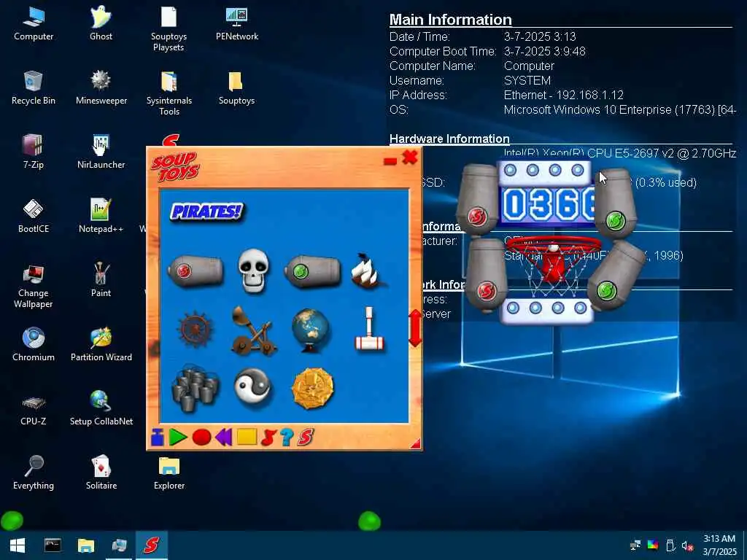Pick the pirate ship toy
The image size is (747, 560).
click(x=368, y=271)
